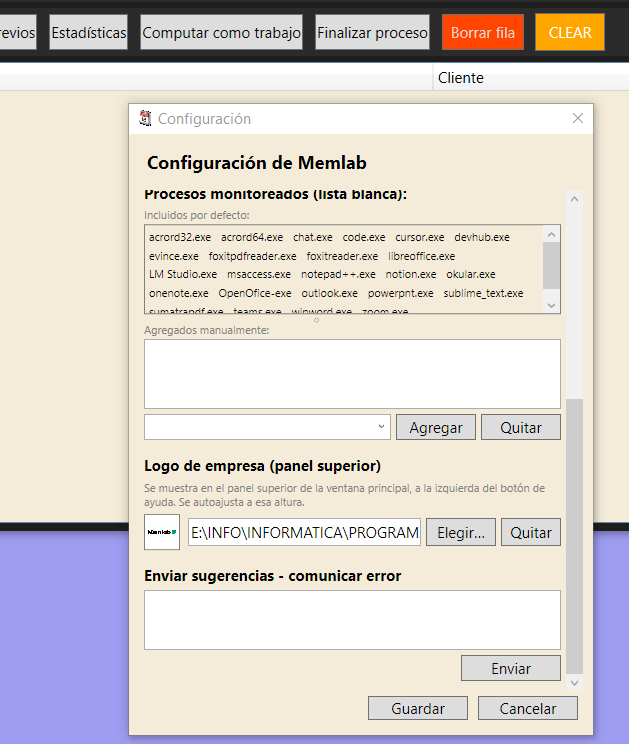Click Enviar to submit suggestions
This screenshot has width=629, height=744.
[510, 668]
